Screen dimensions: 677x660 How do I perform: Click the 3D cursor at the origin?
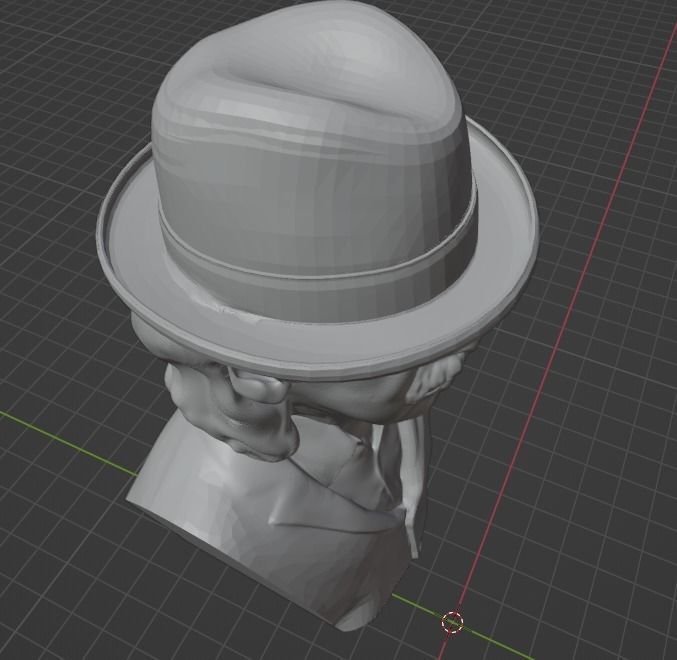pos(452,622)
